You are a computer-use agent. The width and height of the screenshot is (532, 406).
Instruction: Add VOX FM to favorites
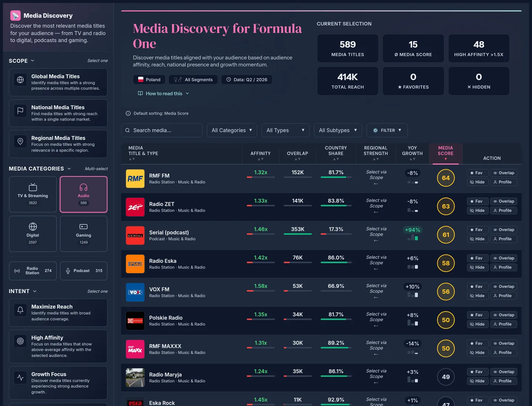(x=477, y=286)
